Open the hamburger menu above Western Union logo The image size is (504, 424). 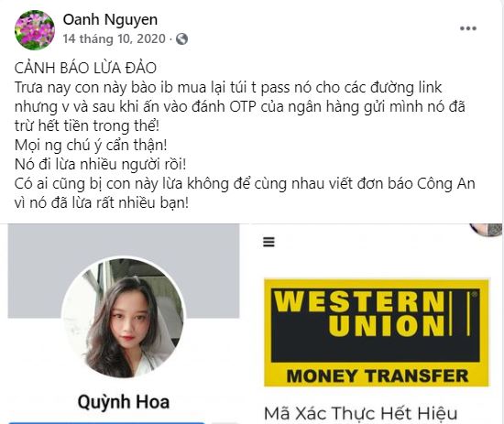(x=268, y=242)
